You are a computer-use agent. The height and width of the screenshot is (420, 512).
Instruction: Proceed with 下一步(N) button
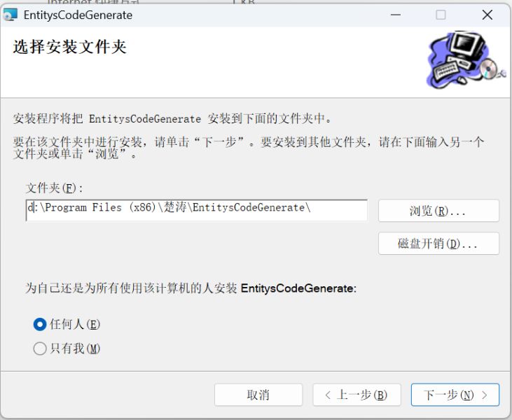pyautogui.click(x=455, y=395)
